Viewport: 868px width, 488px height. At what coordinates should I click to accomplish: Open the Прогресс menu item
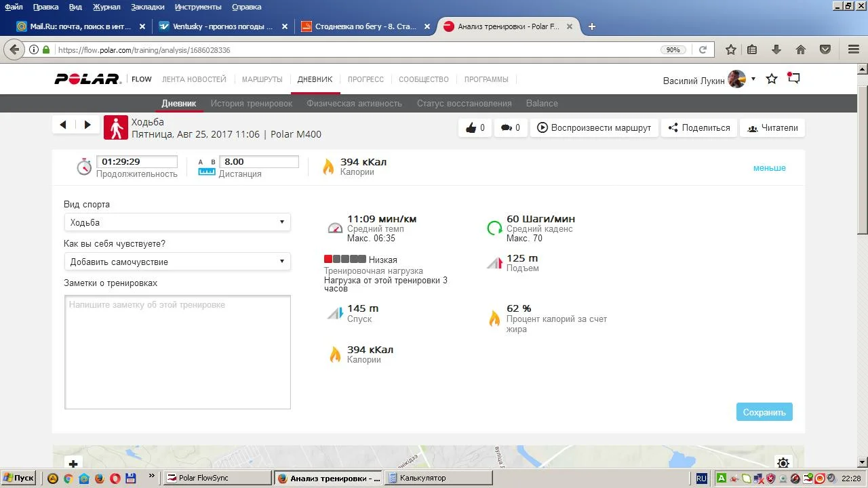tap(366, 79)
